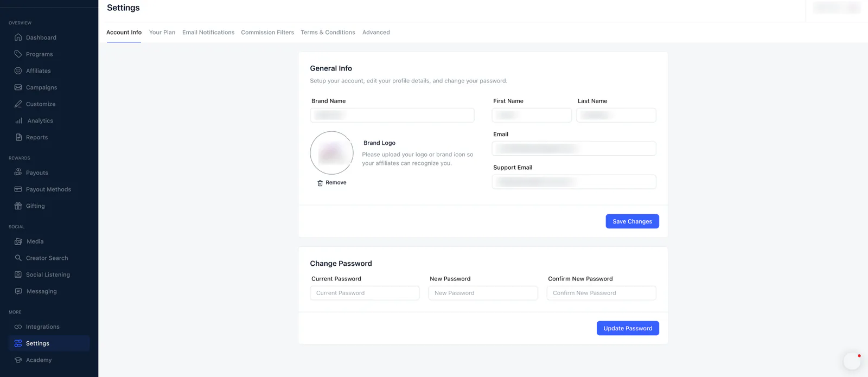Open Campaigns envelope icon
868x377 pixels.
[18, 87]
